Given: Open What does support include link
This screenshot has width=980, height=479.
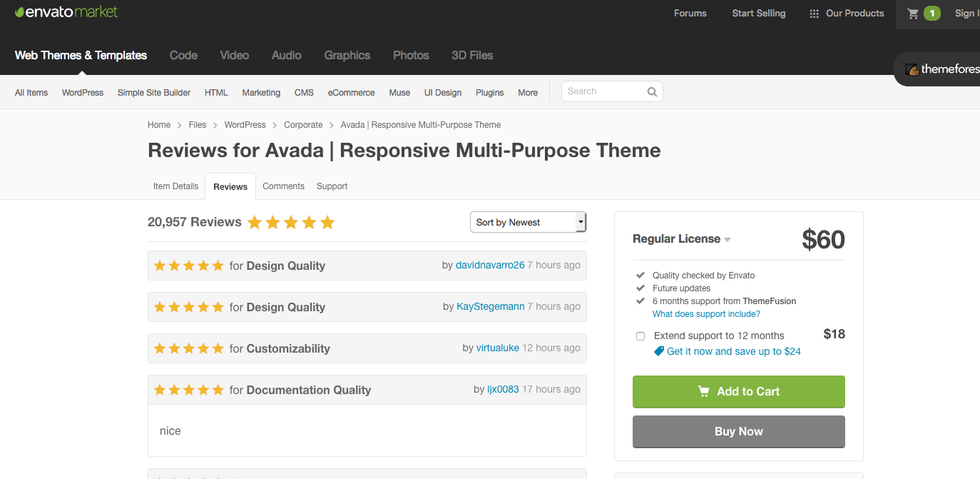Looking at the screenshot, I should click(x=706, y=314).
